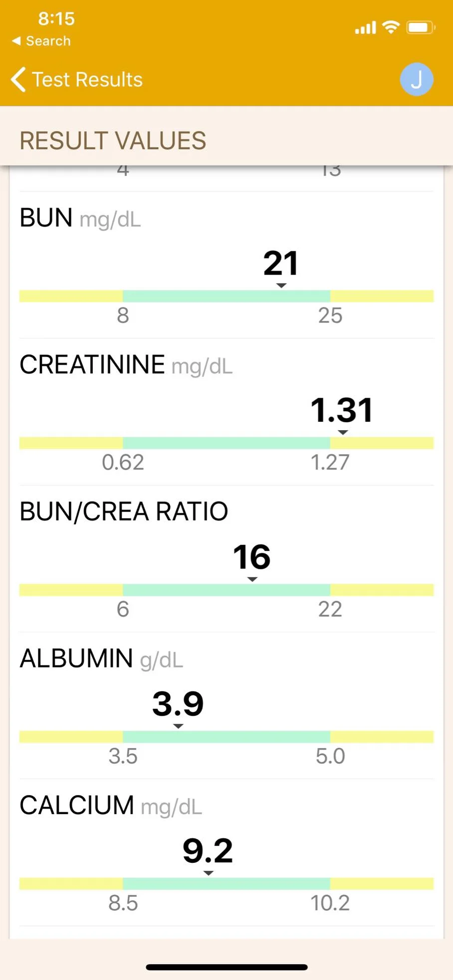This screenshot has height=980, width=453.
Task: Select the BUN mg/dL result label
Action: tap(80, 218)
